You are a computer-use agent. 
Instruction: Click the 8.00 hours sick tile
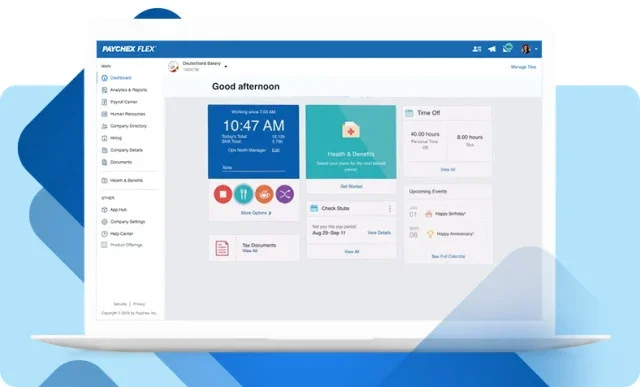click(x=469, y=140)
